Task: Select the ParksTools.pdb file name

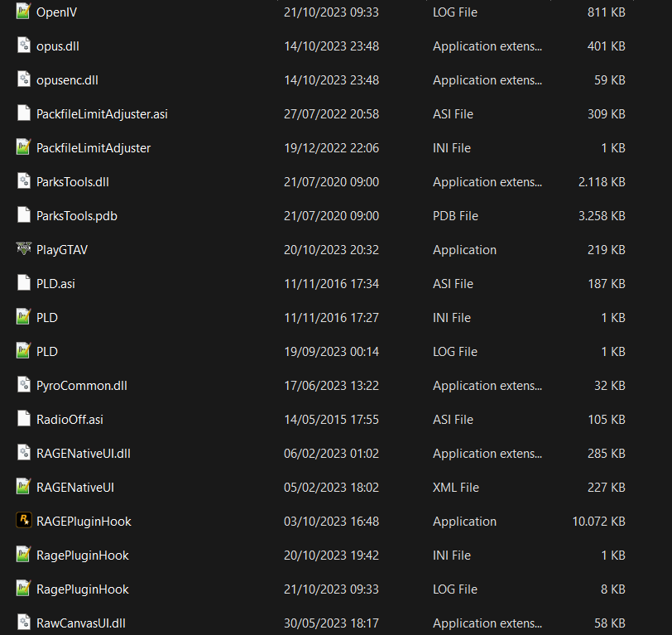Action: [77, 216]
